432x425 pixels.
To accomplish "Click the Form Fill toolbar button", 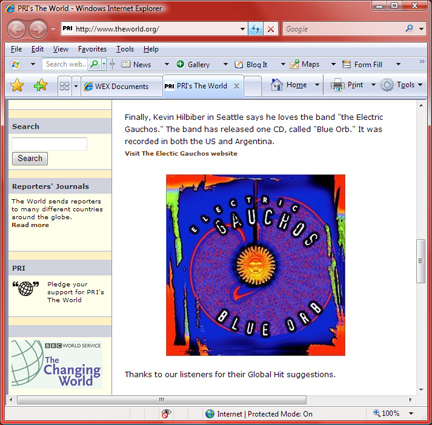I will [363, 64].
